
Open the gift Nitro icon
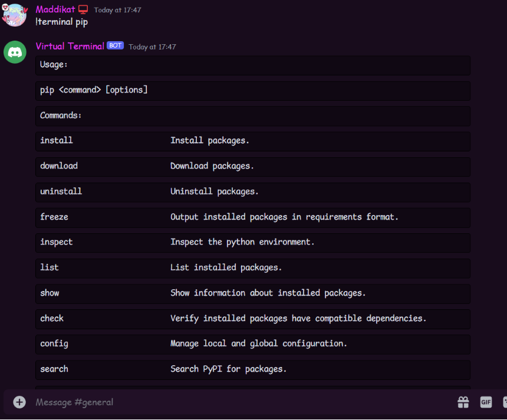coord(463,402)
